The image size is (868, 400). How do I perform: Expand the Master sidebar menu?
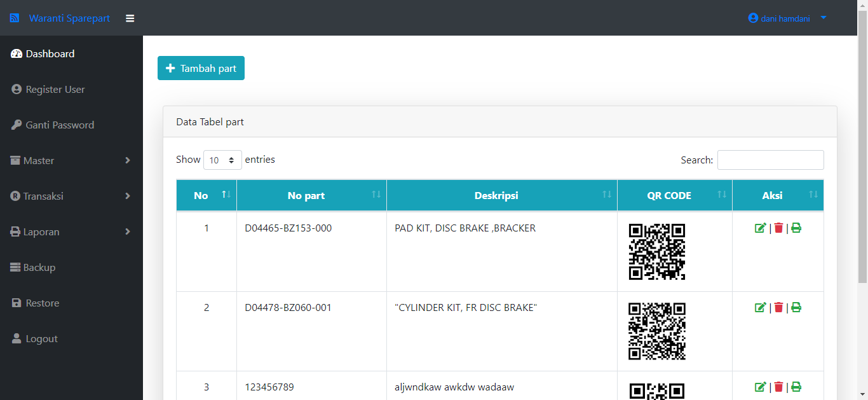click(x=71, y=161)
